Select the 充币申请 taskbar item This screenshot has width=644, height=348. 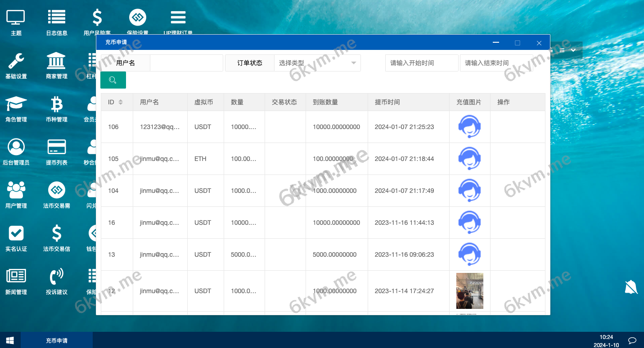[x=56, y=340]
